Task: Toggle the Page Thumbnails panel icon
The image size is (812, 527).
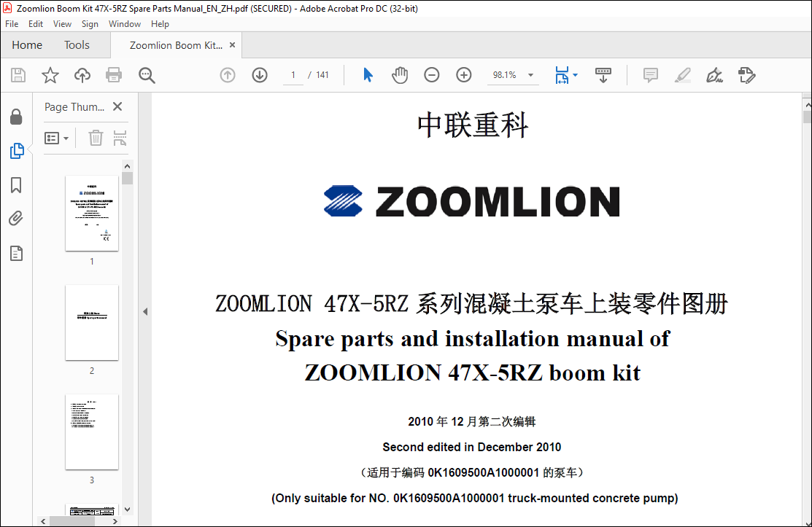Action: tap(17, 151)
